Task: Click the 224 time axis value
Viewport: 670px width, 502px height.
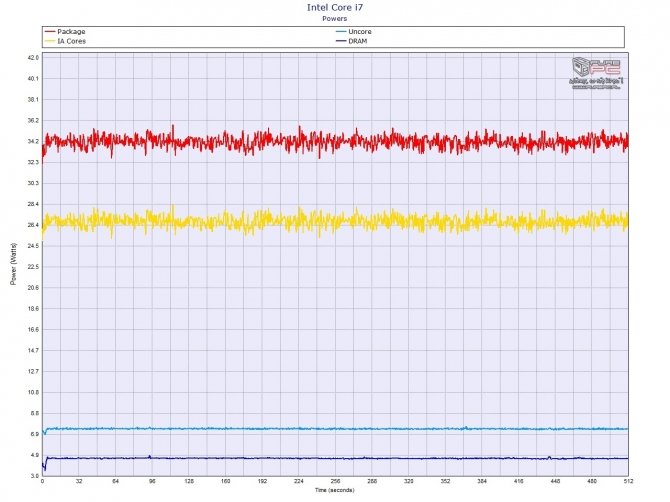Action: click(299, 481)
